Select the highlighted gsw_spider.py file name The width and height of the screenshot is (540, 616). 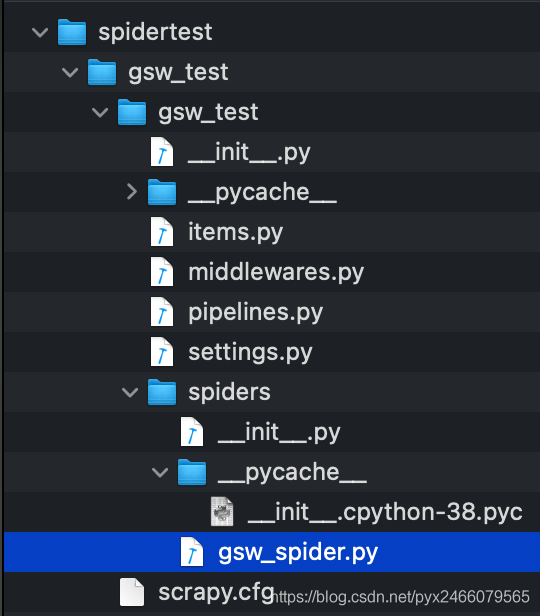pyautogui.click(x=298, y=552)
